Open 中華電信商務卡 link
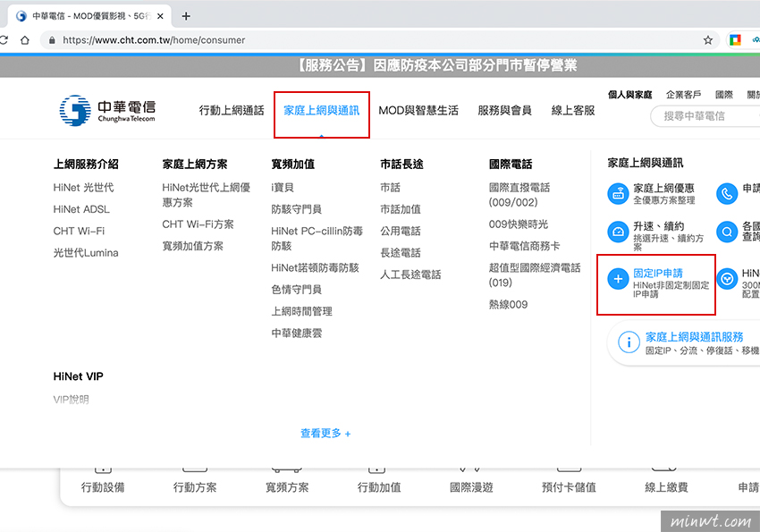 525,246
